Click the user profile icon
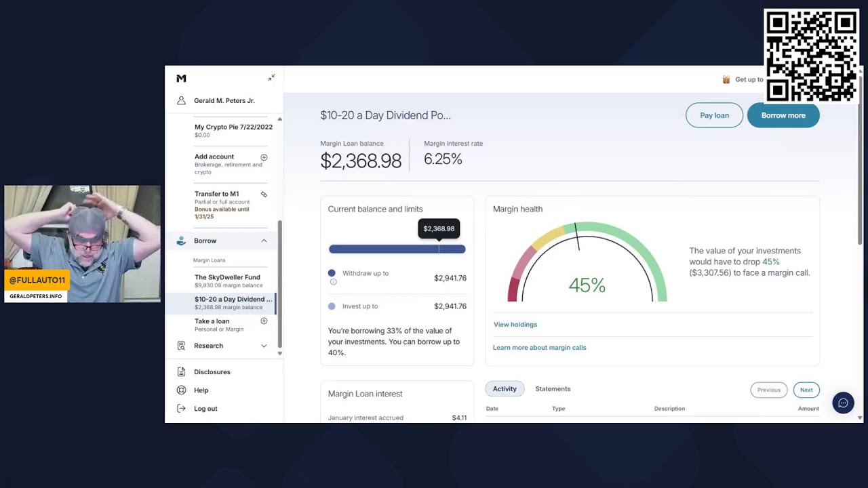This screenshot has height=488, width=868. point(181,100)
